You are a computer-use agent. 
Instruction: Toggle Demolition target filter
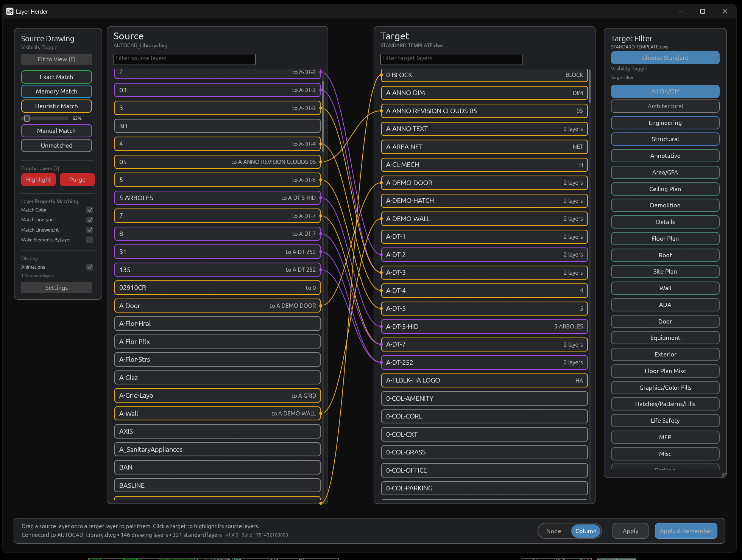pyautogui.click(x=665, y=205)
